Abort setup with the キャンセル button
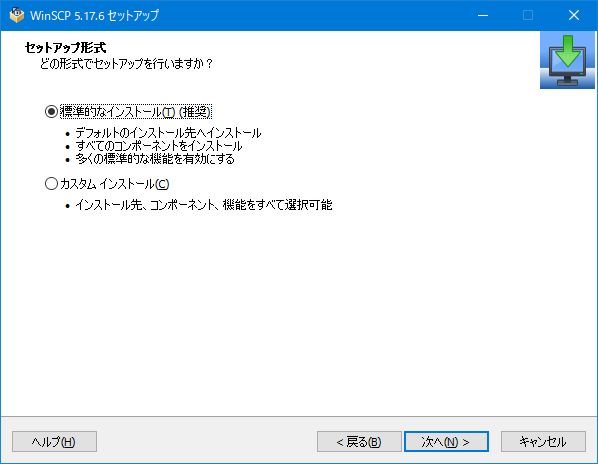Viewport: 598px width, 464px height. [543, 442]
